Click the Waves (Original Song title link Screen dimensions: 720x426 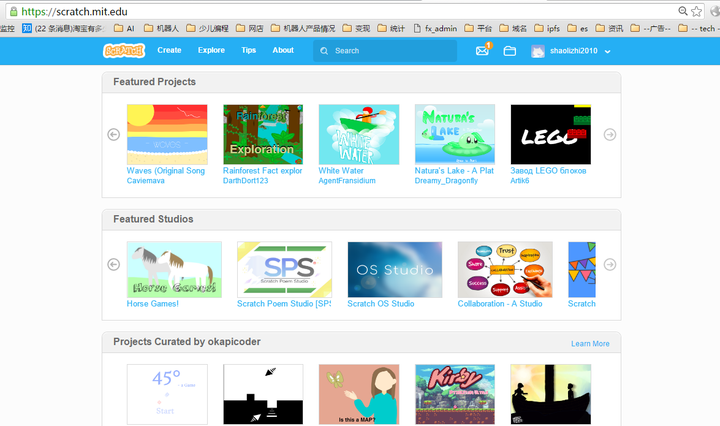click(166, 171)
